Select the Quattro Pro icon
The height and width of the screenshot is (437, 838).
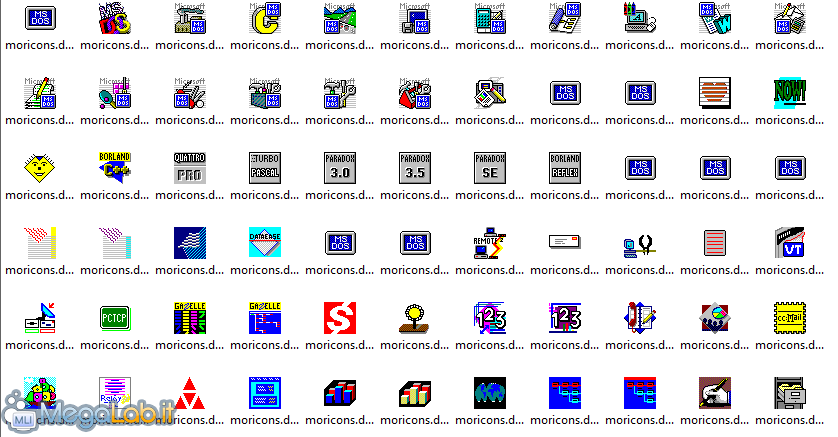[x=190, y=168]
